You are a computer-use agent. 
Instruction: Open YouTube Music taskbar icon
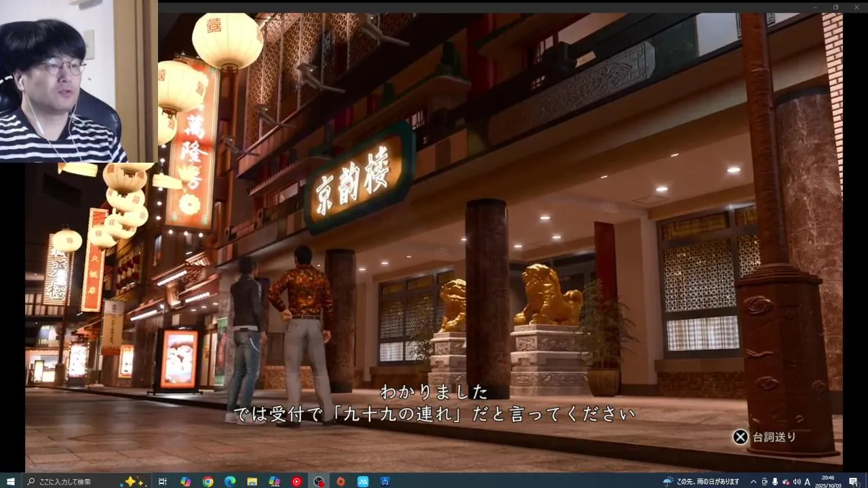(x=296, y=481)
